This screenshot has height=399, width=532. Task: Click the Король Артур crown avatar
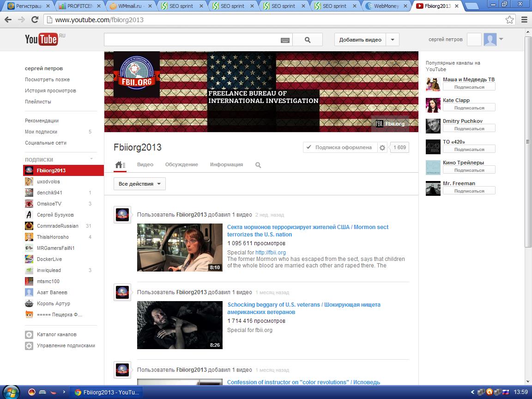coord(29,304)
